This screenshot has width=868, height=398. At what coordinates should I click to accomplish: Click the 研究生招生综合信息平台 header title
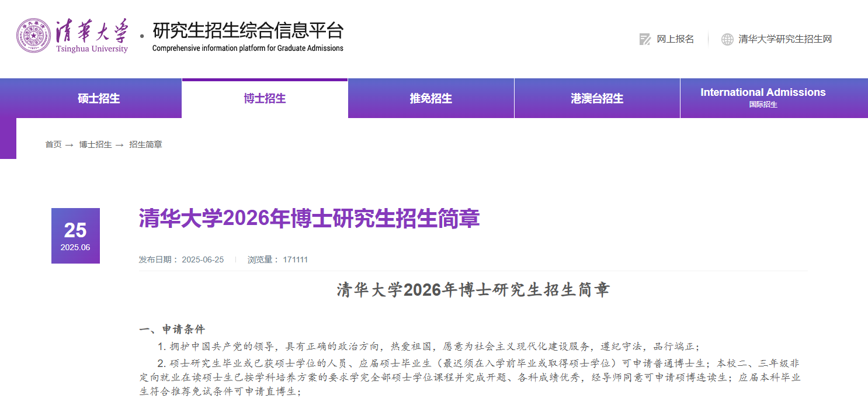pyautogui.click(x=248, y=30)
